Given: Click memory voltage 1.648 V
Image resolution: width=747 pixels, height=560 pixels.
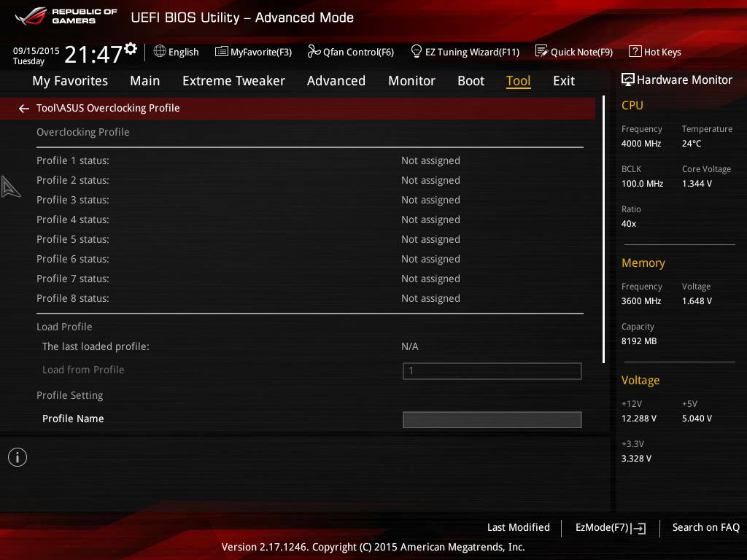Looking at the screenshot, I should (697, 301).
